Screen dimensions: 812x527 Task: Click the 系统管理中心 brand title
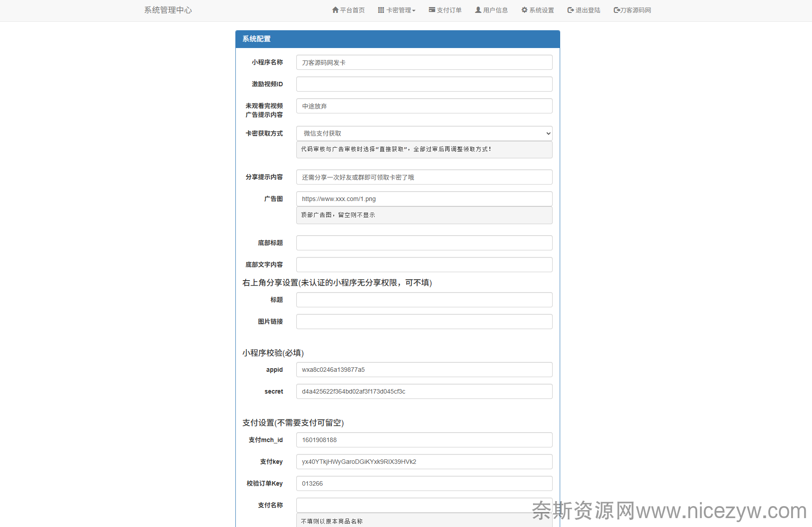[x=168, y=10]
